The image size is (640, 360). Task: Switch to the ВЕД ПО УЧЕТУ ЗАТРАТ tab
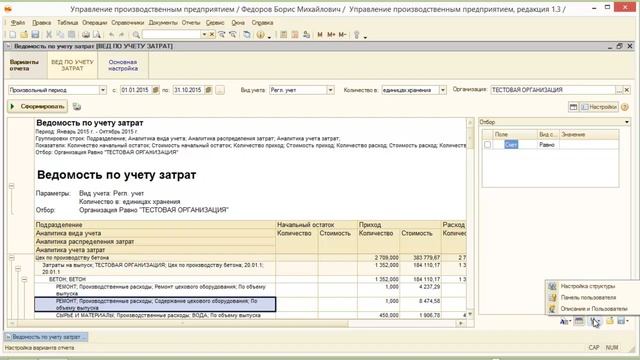(x=72, y=65)
